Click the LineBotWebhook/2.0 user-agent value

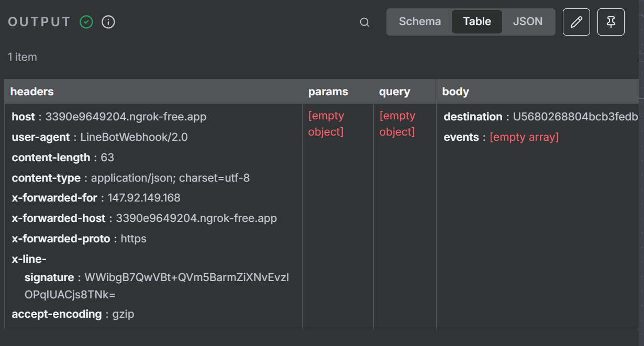pos(134,137)
